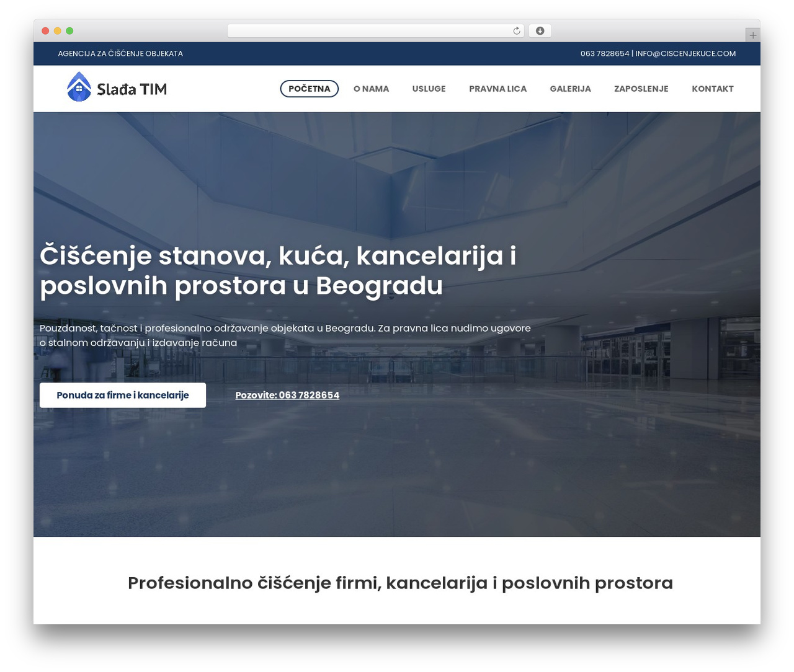Select 'AGENCIJA ZA ČIŠĆENJE OBJEKATA' top bar text
Viewport: 794px width, 672px height.
coord(120,53)
